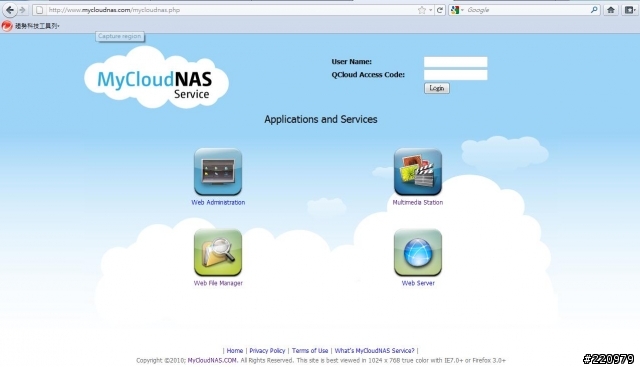Image resolution: width=640 pixels, height=367 pixels.
Task: Open the Privacy Policy footer link
Action: pyautogui.click(x=267, y=351)
